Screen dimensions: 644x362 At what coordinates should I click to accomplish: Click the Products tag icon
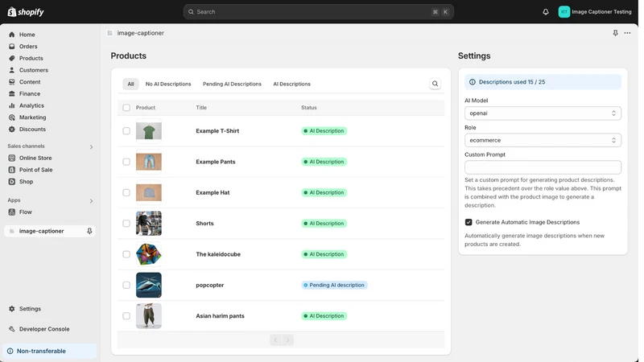click(12, 58)
